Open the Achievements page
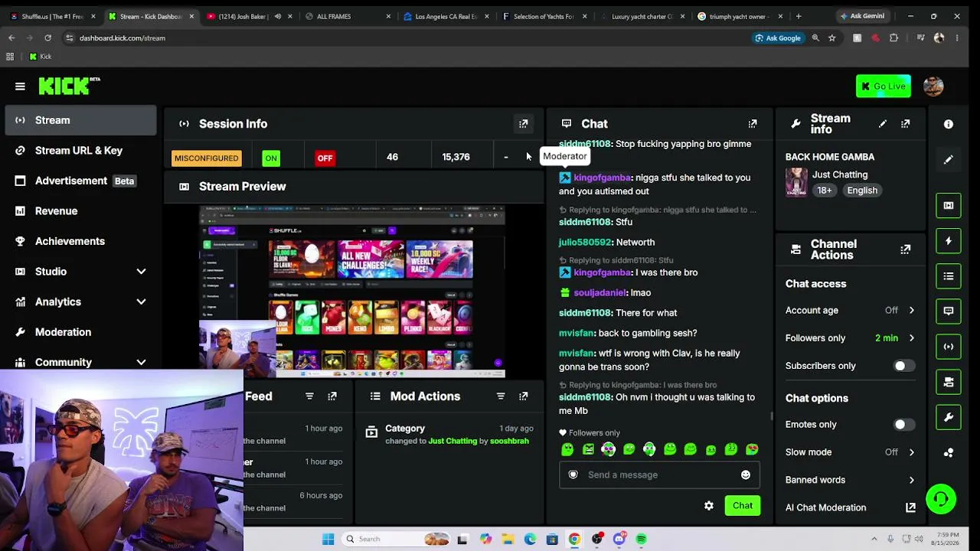 [80, 241]
